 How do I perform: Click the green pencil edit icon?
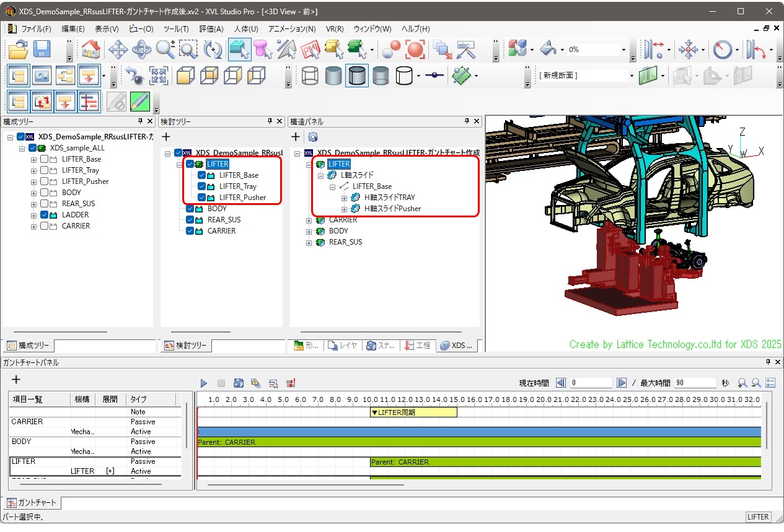pyautogui.click(x=139, y=101)
